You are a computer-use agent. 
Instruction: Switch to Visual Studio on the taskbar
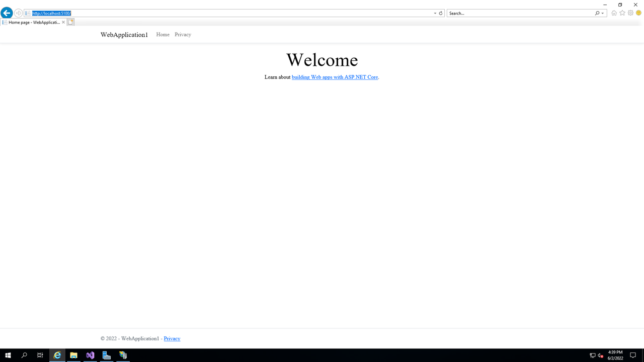pyautogui.click(x=90, y=355)
